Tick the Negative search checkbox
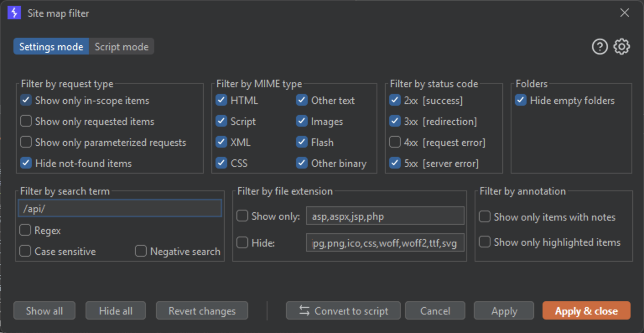The height and width of the screenshot is (333, 644). coord(141,251)
